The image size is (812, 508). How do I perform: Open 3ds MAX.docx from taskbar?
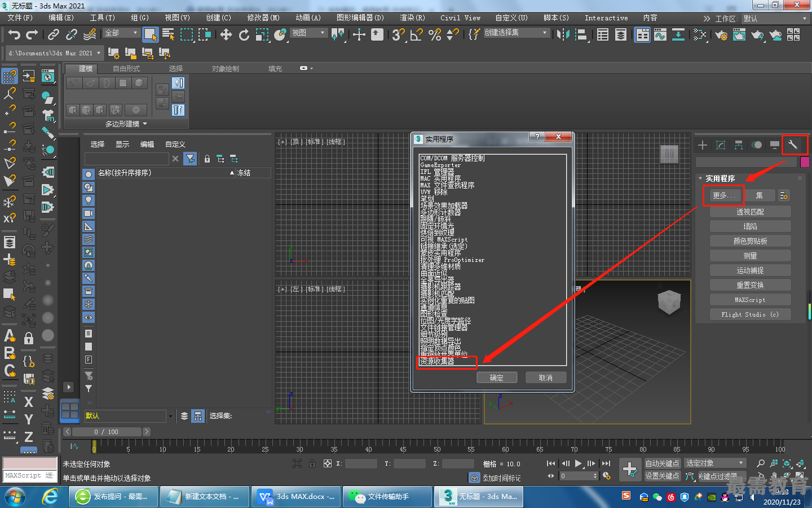pos(297,497)
